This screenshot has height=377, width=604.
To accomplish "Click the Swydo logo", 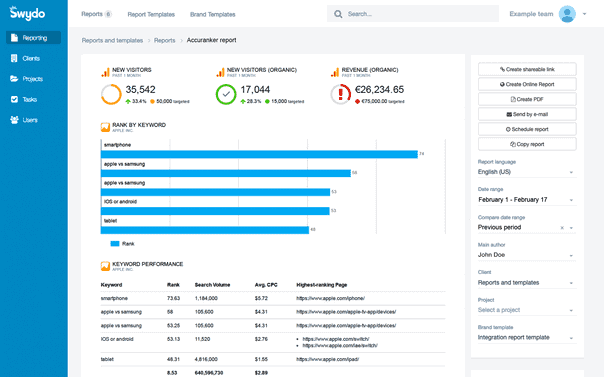I will [x=27, y=13].
